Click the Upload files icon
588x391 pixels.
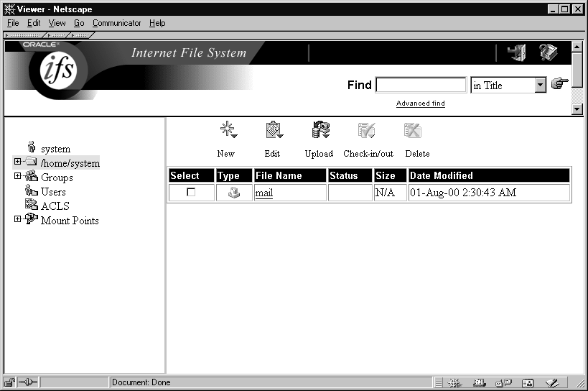pos(321,129)
